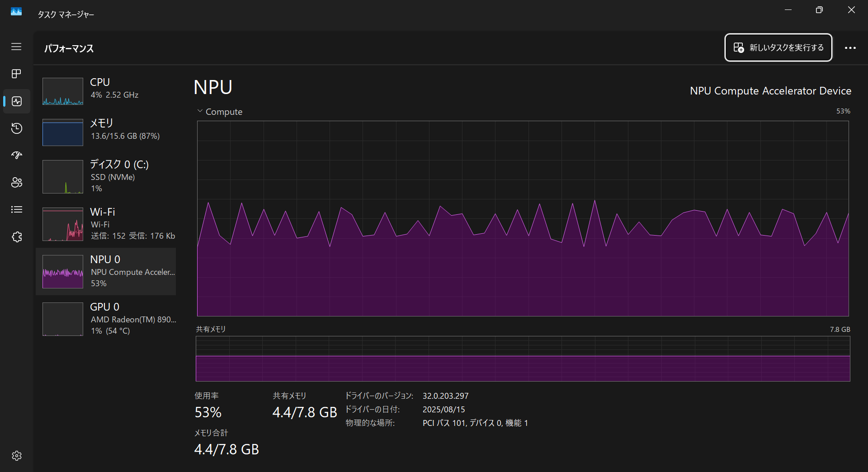Click the NPU Compute usage graph

[x=523, y=218]
